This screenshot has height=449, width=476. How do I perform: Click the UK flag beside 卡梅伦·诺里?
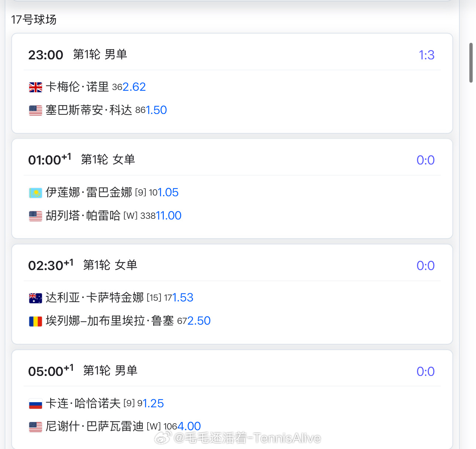pyautogui.click(x=35, y=87)
